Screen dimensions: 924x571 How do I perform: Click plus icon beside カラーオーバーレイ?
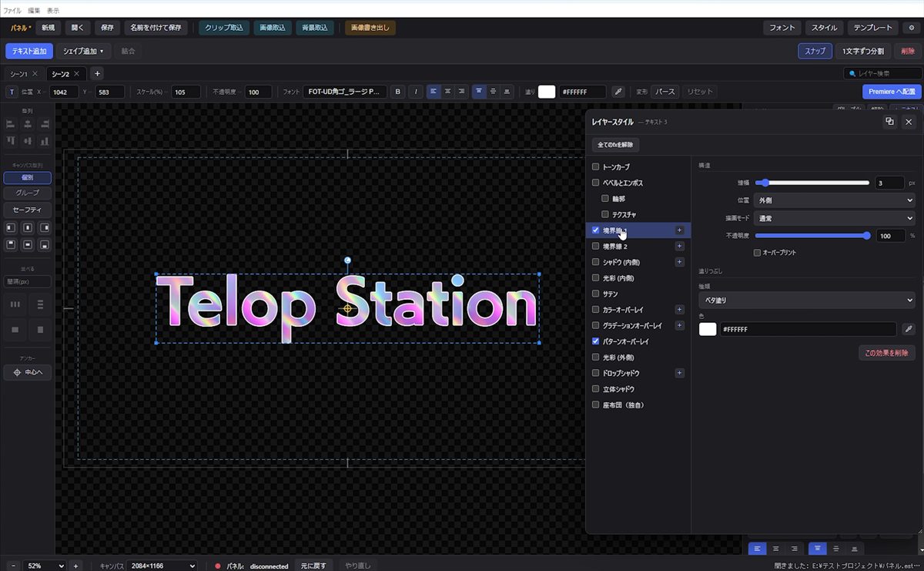tap(679, 310)
